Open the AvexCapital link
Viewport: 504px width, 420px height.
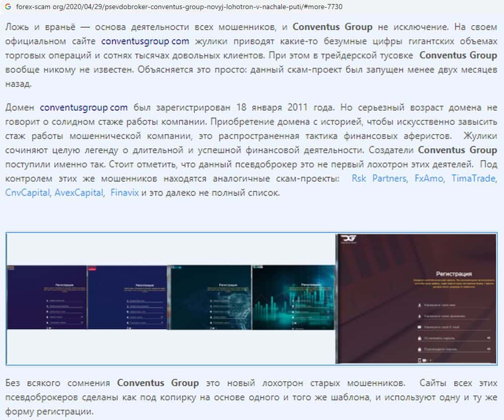click(x=79, y=193)
